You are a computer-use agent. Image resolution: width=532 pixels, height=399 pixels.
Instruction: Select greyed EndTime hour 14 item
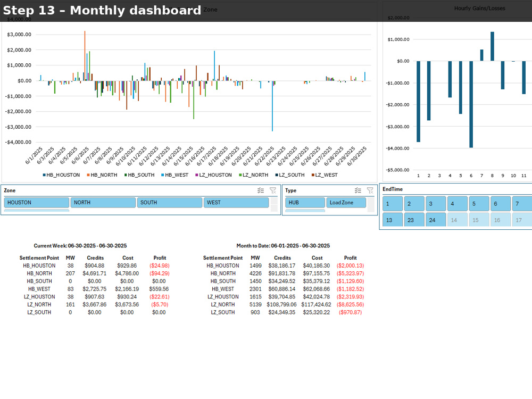tap(458, 220)
